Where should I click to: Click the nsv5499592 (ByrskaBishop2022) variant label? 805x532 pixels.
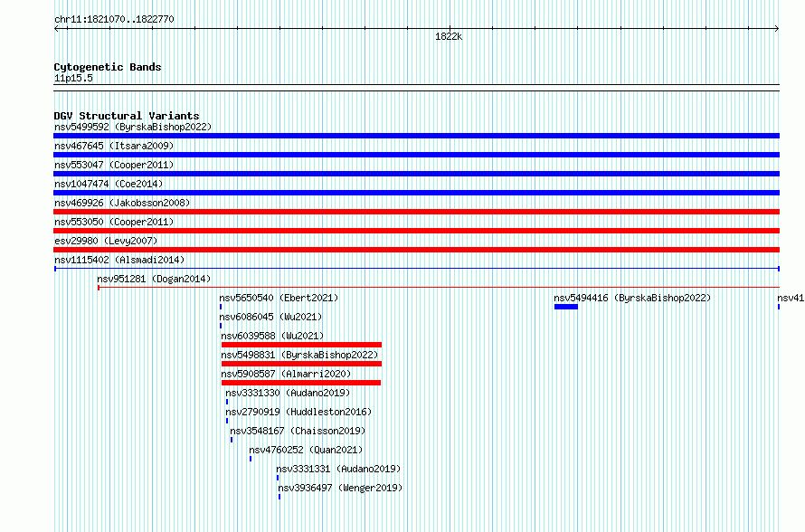133,127
